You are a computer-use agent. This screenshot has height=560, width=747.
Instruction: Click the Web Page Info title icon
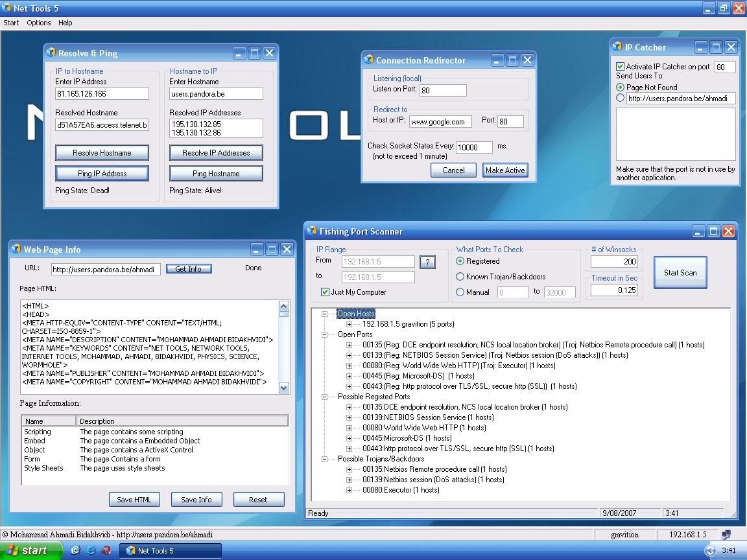[16, 250]
